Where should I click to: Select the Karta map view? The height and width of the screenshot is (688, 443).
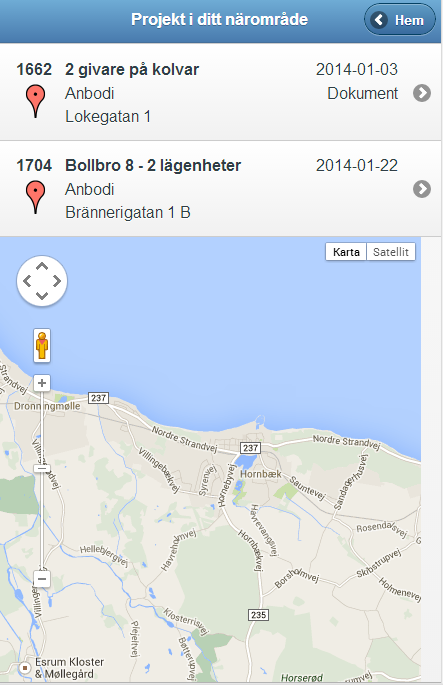(x=346, y=252)
